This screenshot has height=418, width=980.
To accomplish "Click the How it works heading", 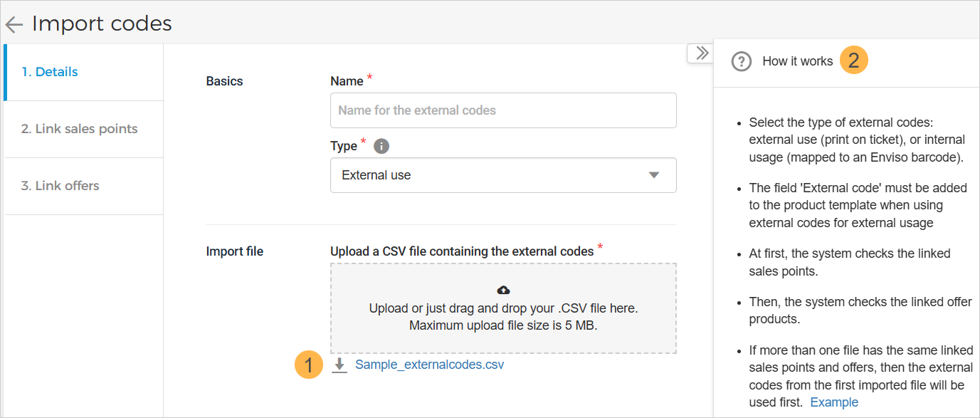I will click(797, 61).
